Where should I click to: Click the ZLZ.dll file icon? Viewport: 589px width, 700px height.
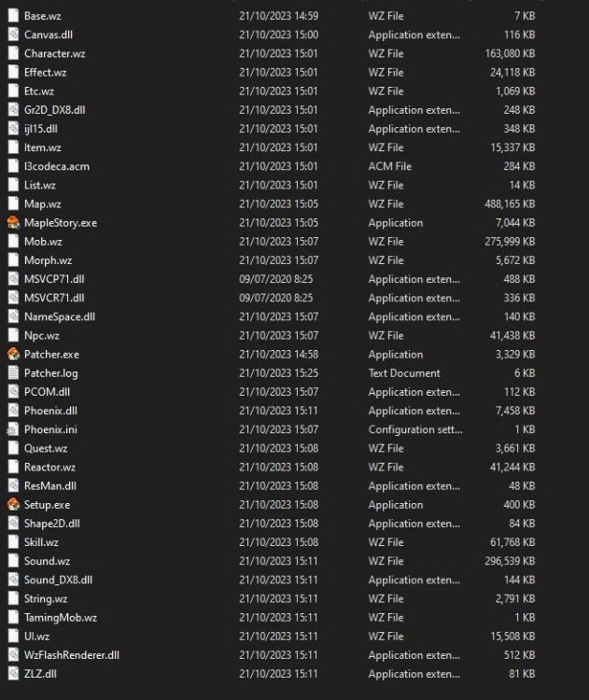pos(13,674)
